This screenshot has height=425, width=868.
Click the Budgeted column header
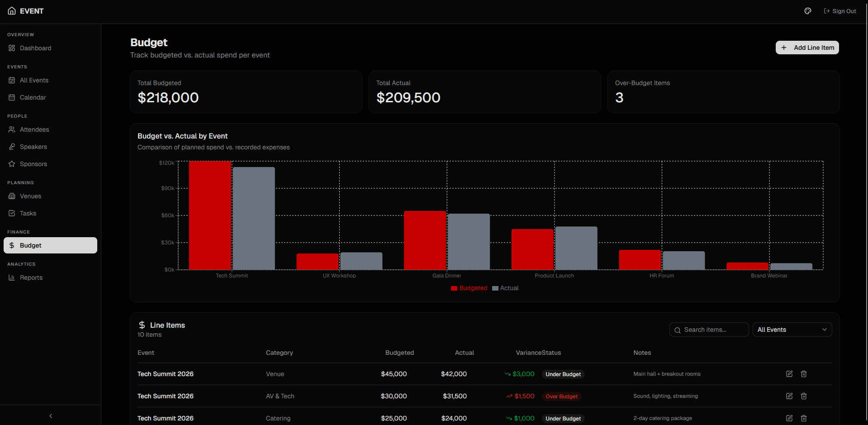[x=399, y=353]
